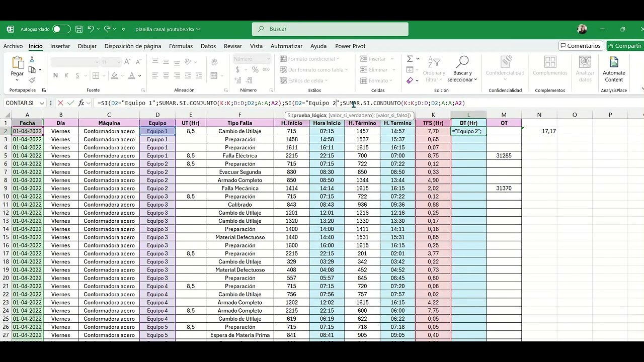Screen dimensions: 644x362
Task: Switch to the Power Pivot tab
Action: tap(350, 46)
